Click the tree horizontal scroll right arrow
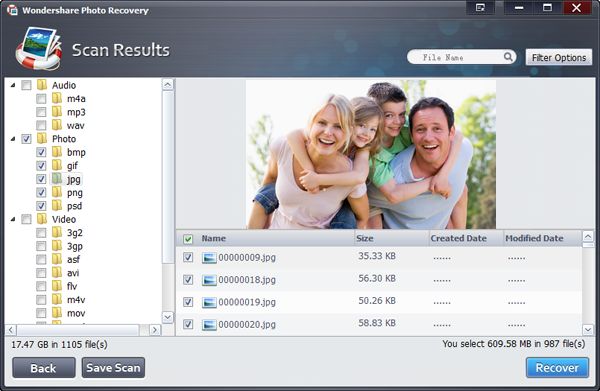 pos(155,330)
